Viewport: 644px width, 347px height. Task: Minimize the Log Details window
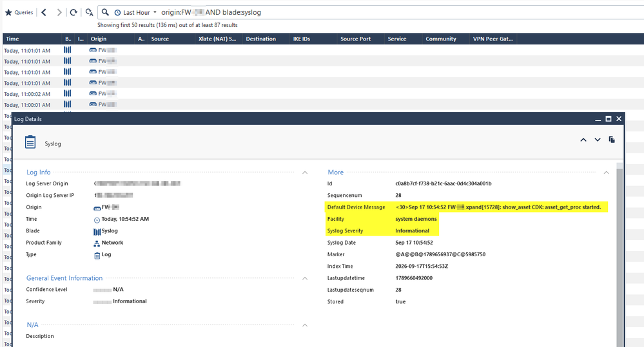[598, 119]
